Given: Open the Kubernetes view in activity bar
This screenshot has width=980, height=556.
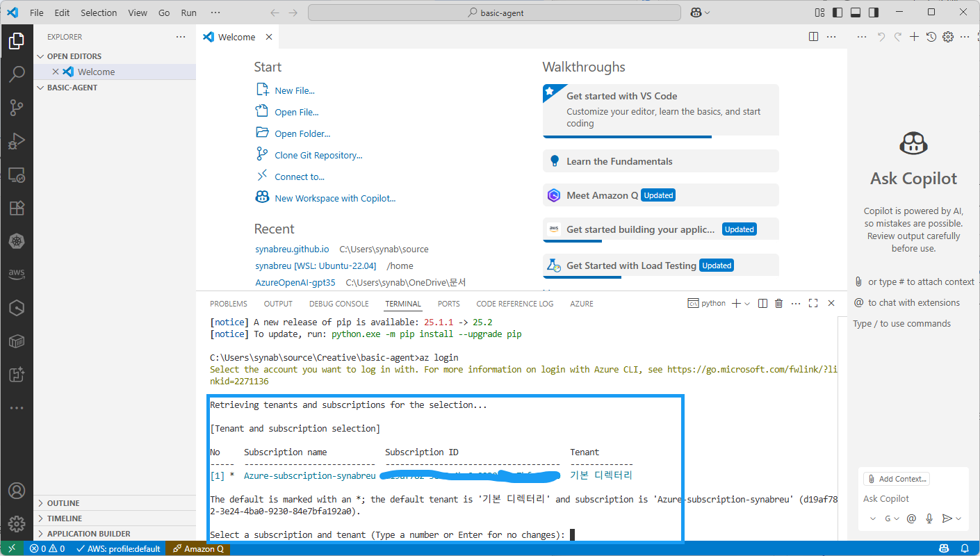Looking at the screenshot, I should click(17, 241).
